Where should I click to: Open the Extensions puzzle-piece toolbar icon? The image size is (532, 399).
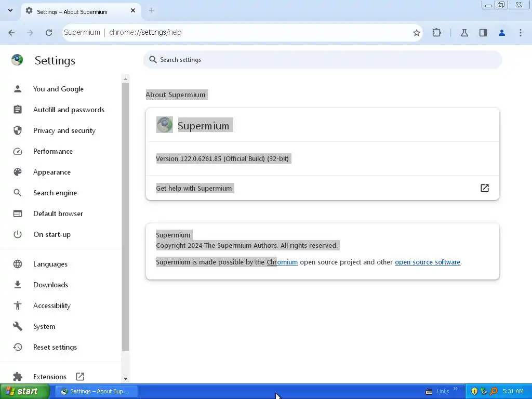[436, 33]
